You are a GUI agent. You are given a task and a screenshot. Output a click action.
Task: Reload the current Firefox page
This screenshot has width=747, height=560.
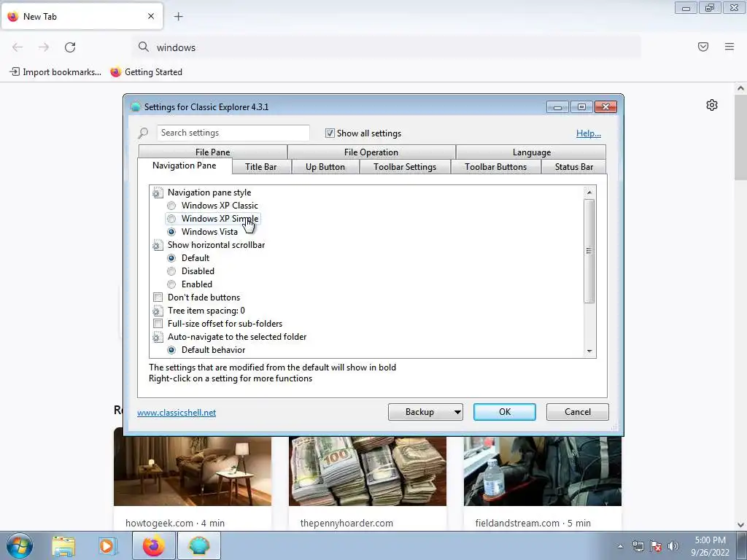(70, 47)
